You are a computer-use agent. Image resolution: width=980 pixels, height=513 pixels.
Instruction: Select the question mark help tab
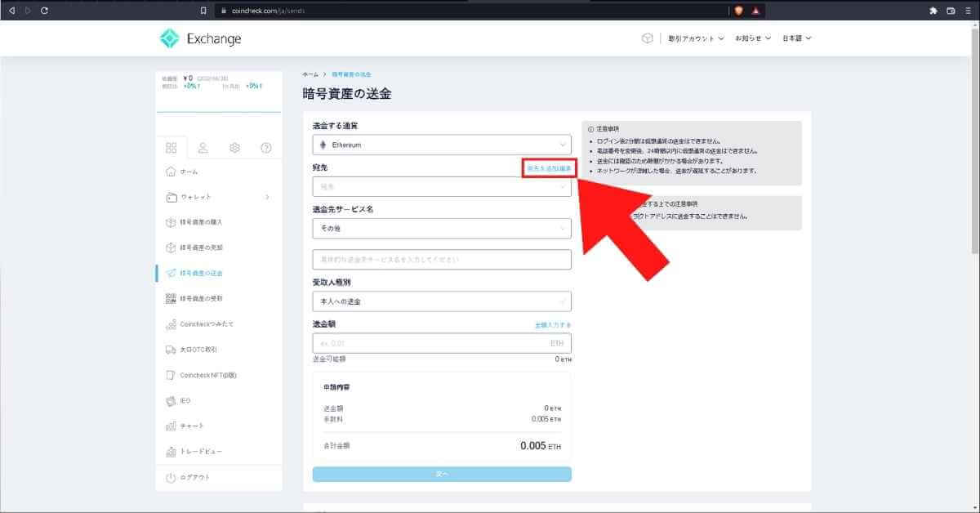point(265,148)
